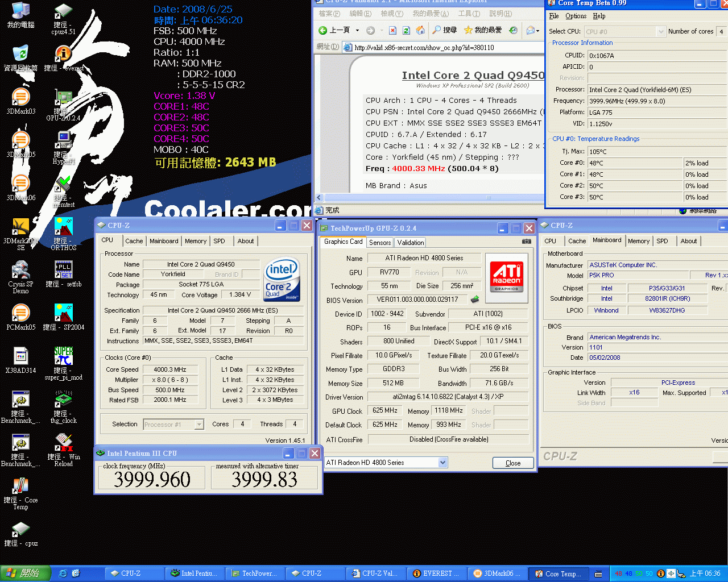Switch to Intel Pentium taskbar button
Screen dimensions: 728x582
[195, 573]
